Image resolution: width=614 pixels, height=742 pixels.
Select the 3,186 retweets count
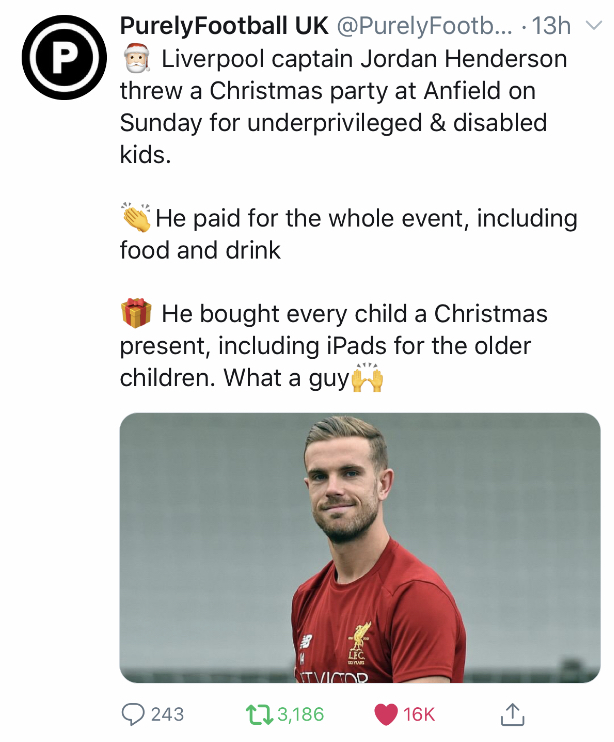(x=300, y=714)
